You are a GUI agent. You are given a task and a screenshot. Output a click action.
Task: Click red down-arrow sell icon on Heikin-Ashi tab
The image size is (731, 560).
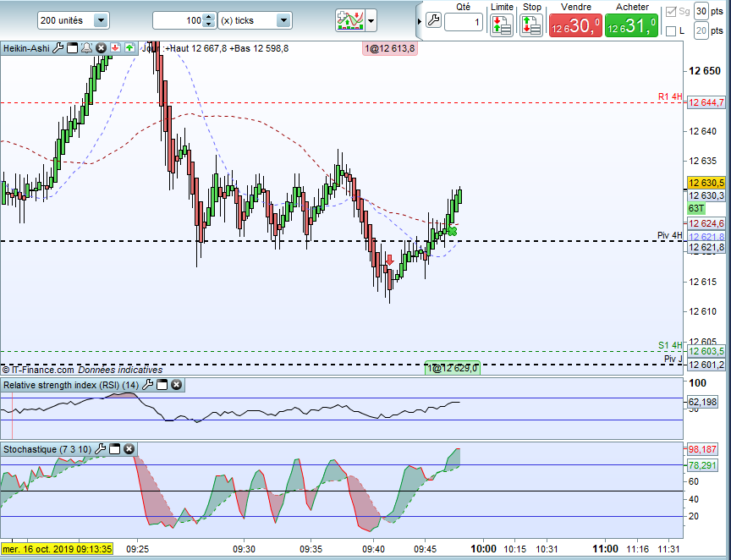click(x=115, y=48)
